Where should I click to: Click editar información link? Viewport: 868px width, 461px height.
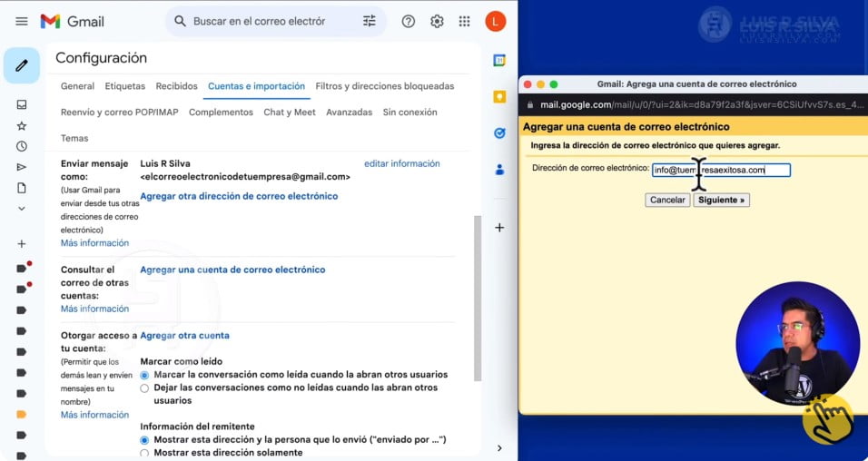(x=402, y=164)
